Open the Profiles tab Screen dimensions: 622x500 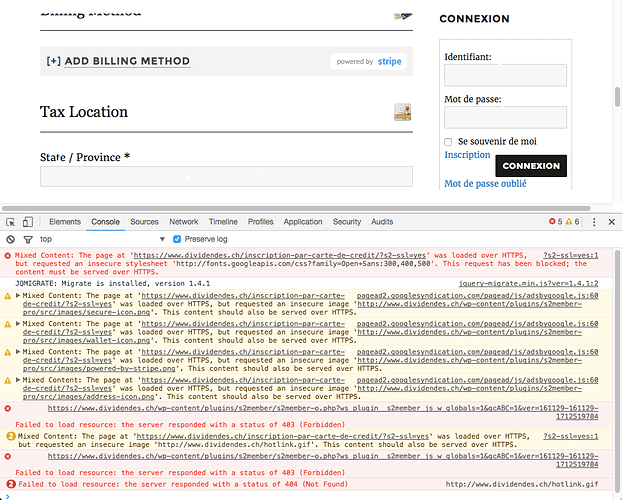(261, 222)
